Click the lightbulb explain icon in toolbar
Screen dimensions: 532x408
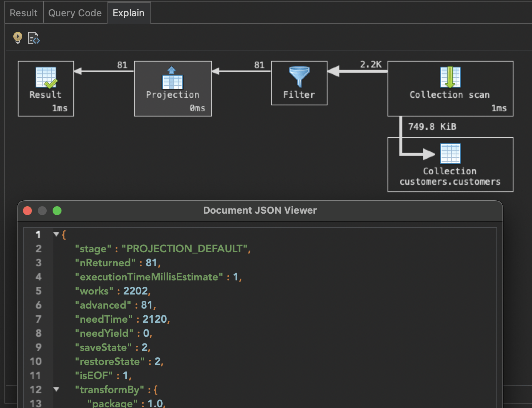17,37
